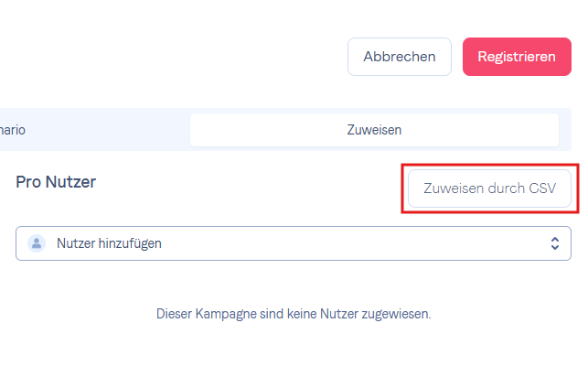Cancel the campaign with Abbrechen
Viewport: 588px width, 366px height.
coord(400,57)
